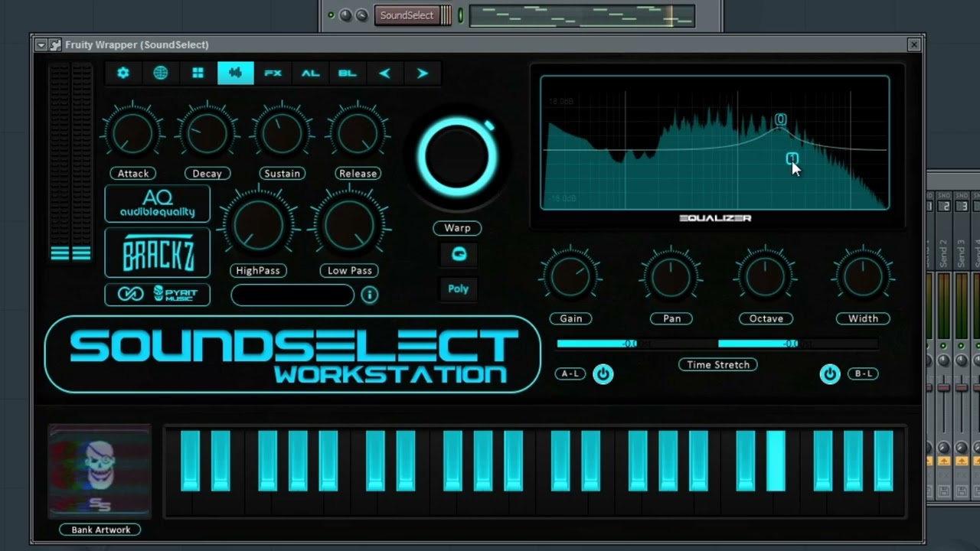
Task: Toggle the B-L layer power button
Action: (830, 374)
